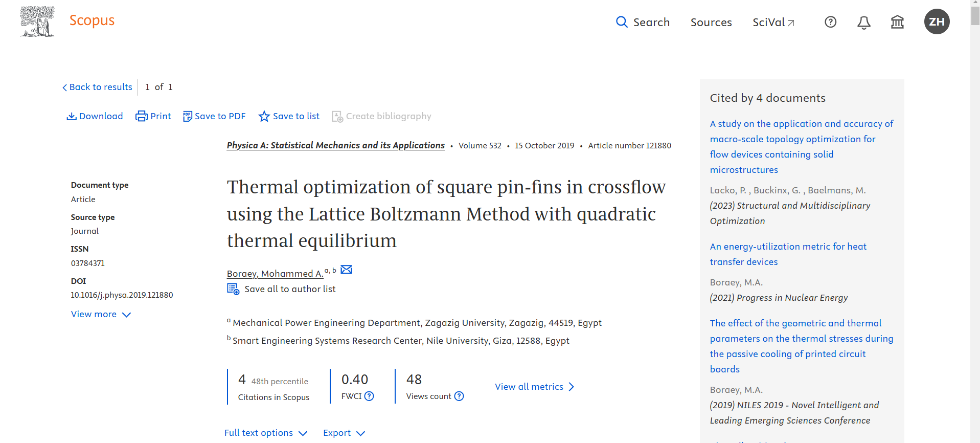
Task: Go Back to results
Action: point(97,87)
